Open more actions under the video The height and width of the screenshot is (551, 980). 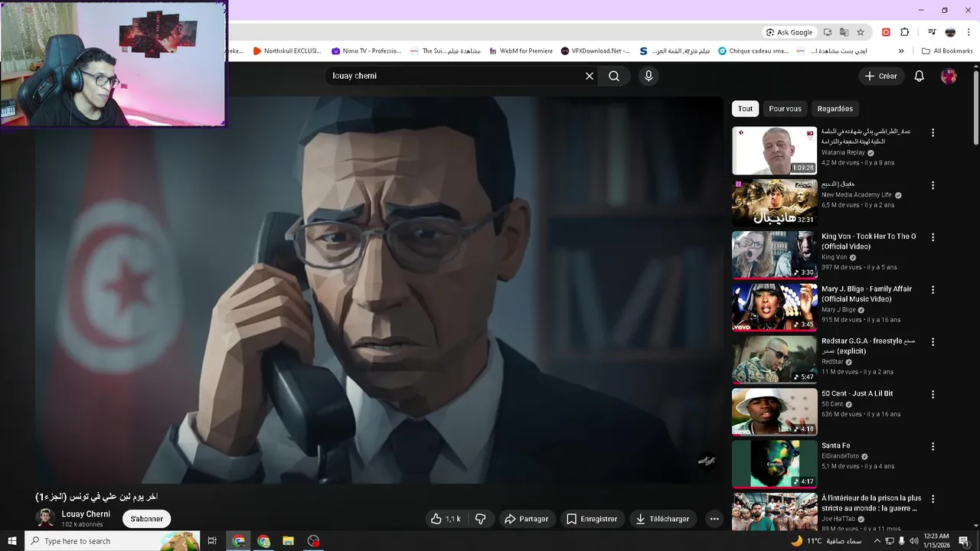pos(714,519)
